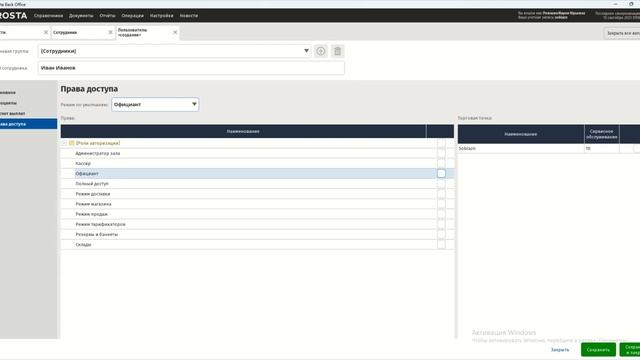
Task: Select the Официант row
Action: click(257, 173)
